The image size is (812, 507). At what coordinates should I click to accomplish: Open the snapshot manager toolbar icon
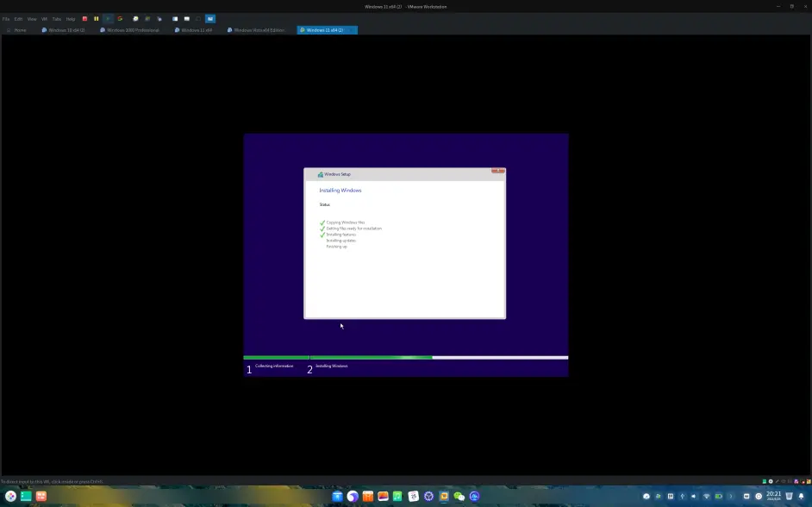(159, 19)
